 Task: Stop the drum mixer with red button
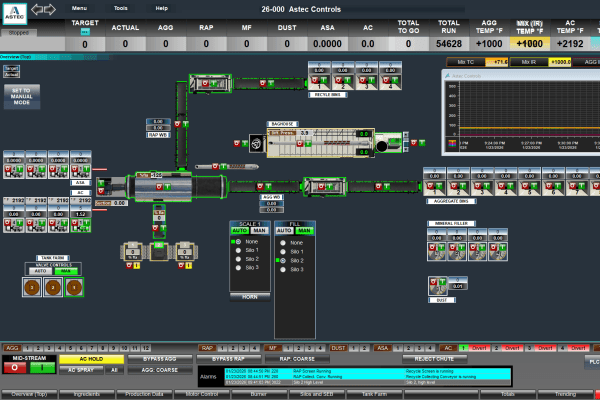click(x=159, y=187)
